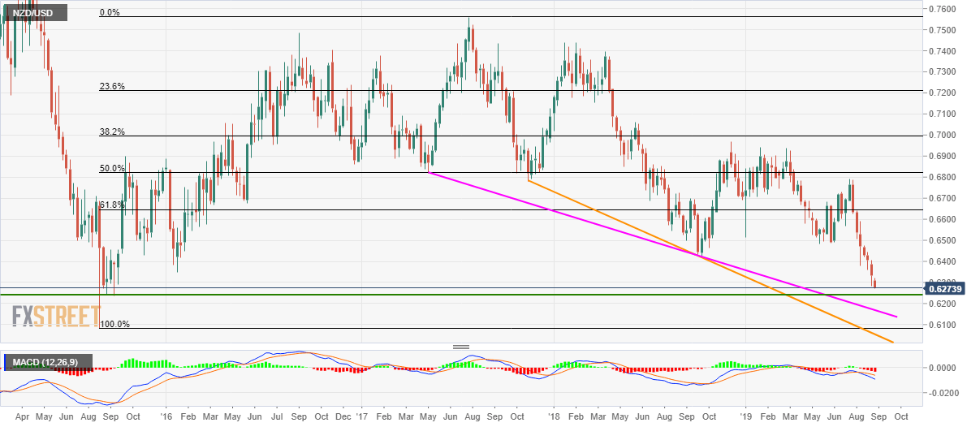980x427 pixels.
Task: Click the '18 year marker on time axis
Action: [554, 415]
